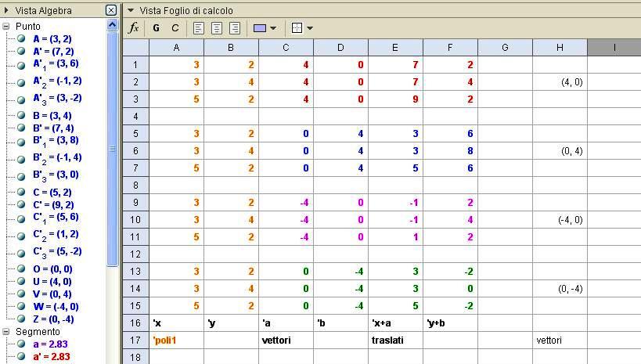Select point C'₃ = (5, -2) in algebra list
Image resolution: width=641 pixels, height=364 pixels.
point(57,252)
